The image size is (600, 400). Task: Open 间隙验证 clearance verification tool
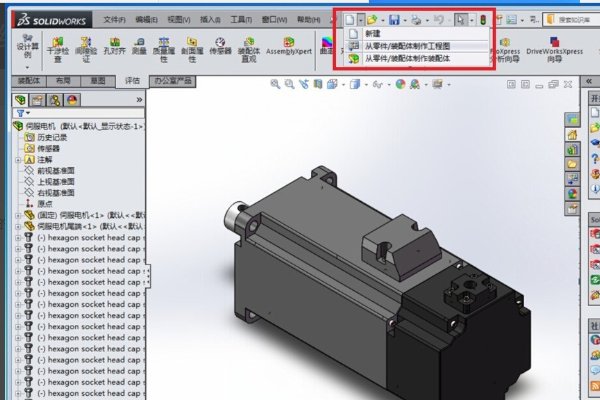coord(86,49)
